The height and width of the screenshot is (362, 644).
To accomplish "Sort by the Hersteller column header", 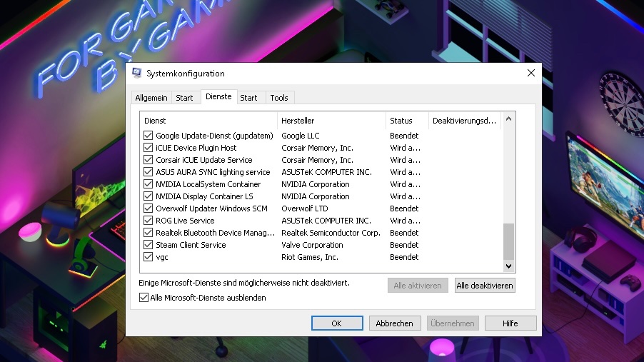I will tap(331, 121).
